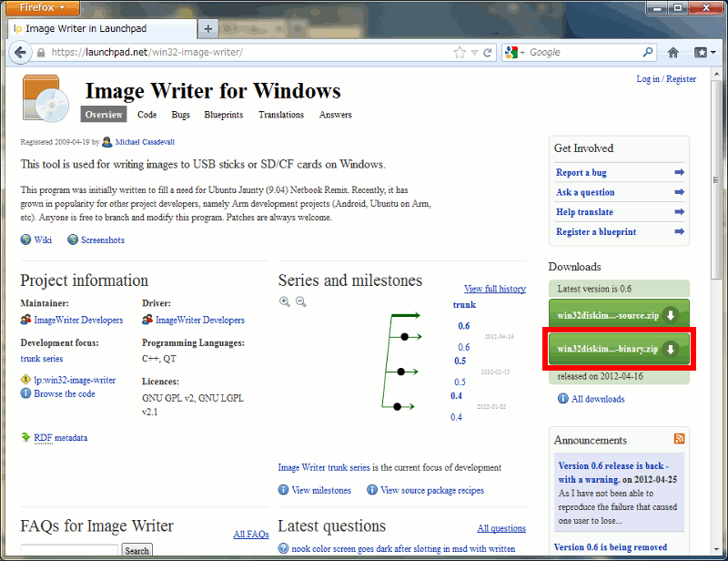Click the Google search input field
The width and height of the screenshot is (728, 561).
(582, 52)
